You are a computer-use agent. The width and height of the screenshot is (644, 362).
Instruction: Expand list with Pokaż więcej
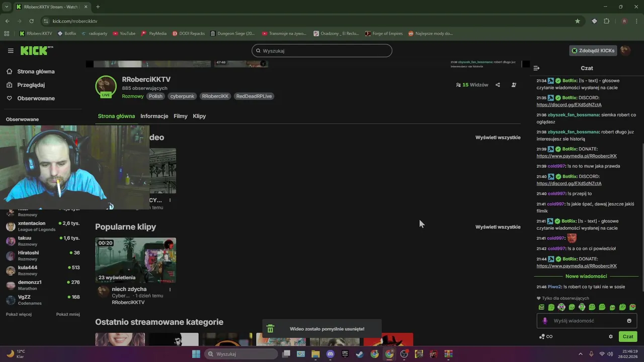coord(19,314)
